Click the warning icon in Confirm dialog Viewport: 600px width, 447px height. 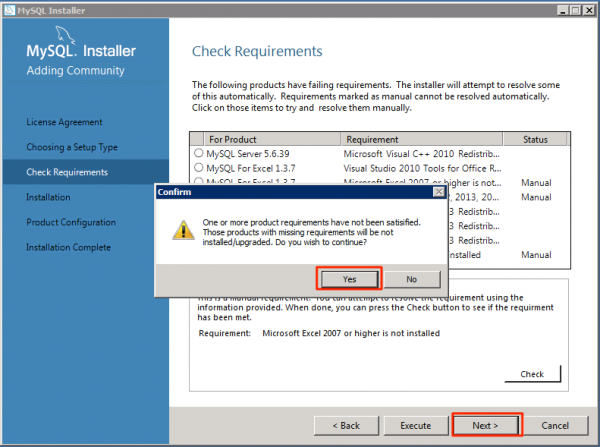(x=183, y=230)
